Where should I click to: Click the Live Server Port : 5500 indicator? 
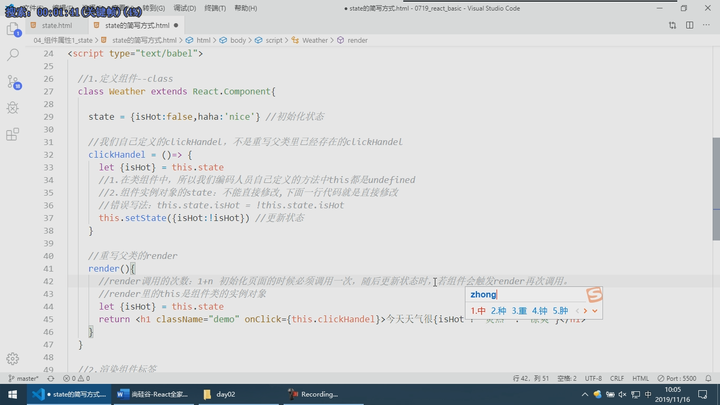click(x=677, y=378)
